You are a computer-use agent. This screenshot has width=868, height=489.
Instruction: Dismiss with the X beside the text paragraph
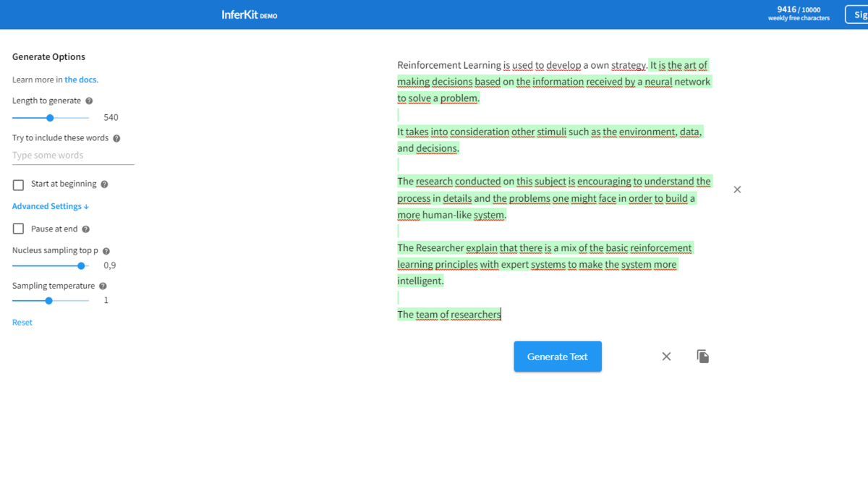coord(737,190)
